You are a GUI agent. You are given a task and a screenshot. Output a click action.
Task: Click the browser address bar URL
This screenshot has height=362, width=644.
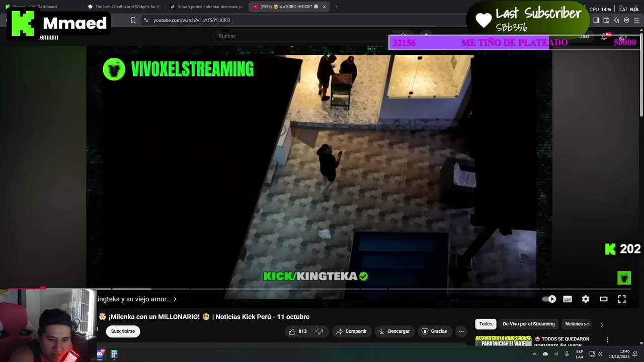coord(192,20)
